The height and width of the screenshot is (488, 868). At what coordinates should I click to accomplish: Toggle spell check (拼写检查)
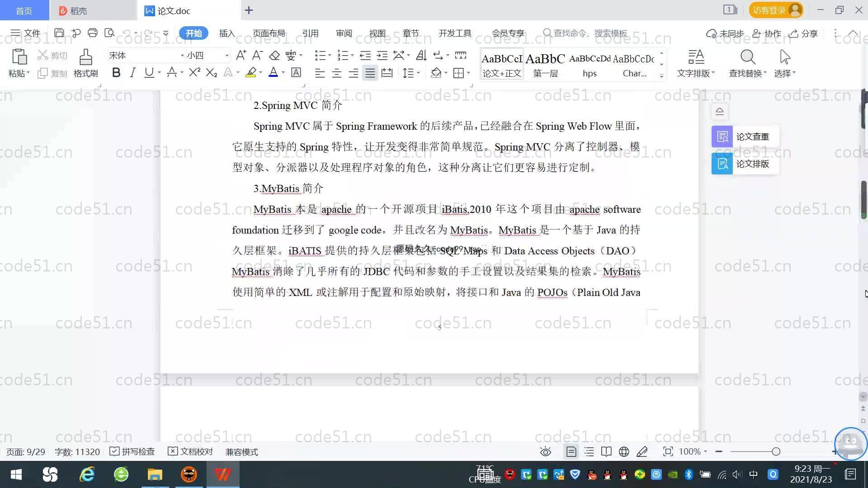[x=132, y=451]
